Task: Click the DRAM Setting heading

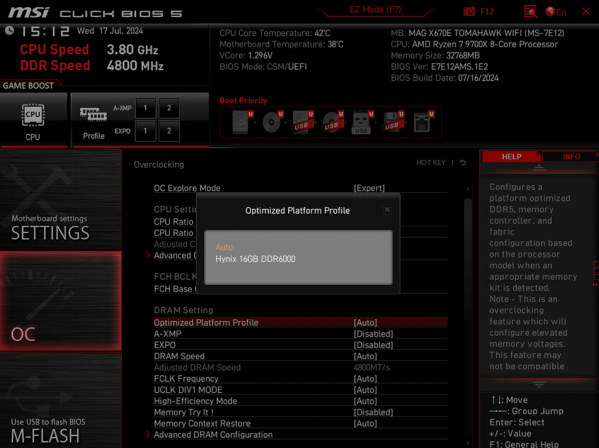Action: 183,310
